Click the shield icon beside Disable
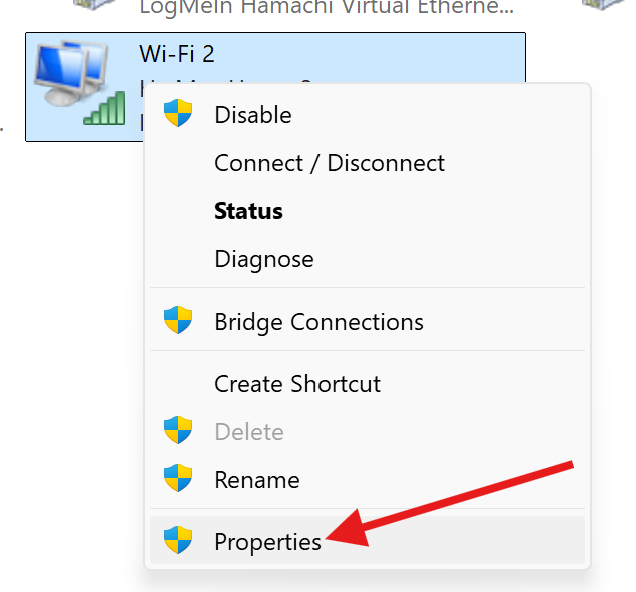The height and width of the screenshot is (592, 636). click(178, 114)
